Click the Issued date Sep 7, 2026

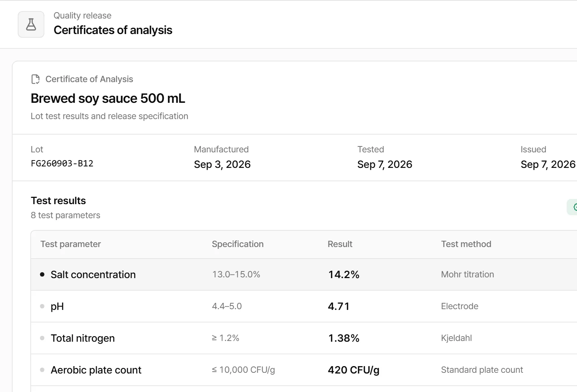548,164
